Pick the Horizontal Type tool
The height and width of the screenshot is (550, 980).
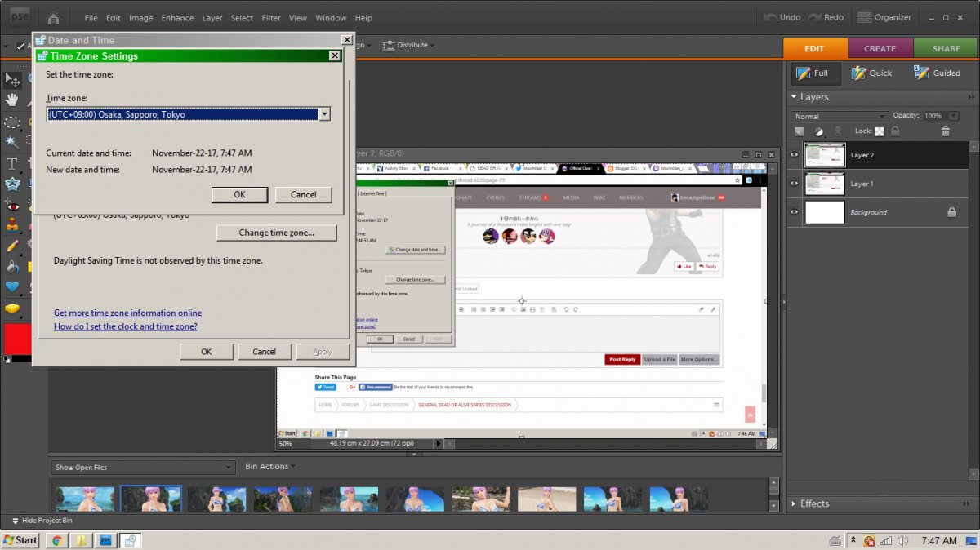(x=12, y=163)
